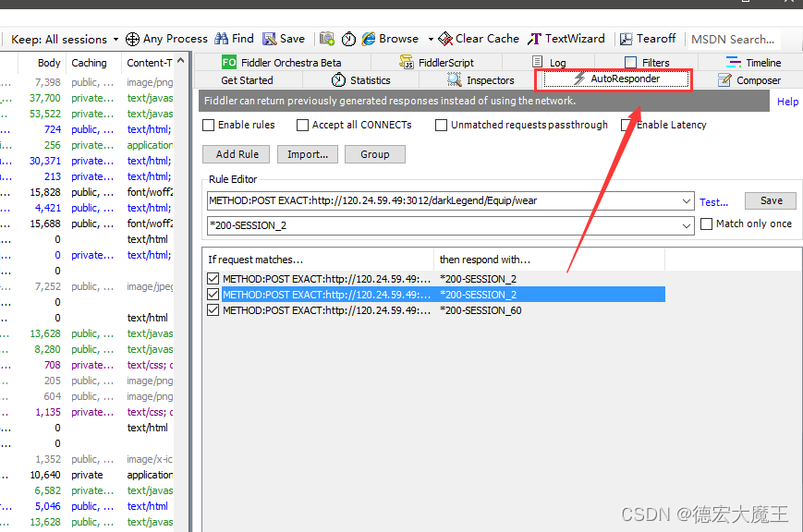This screenshot has height=532, width=803.
Task: Select session row with body 10,640
Action: tap(87, 475)
